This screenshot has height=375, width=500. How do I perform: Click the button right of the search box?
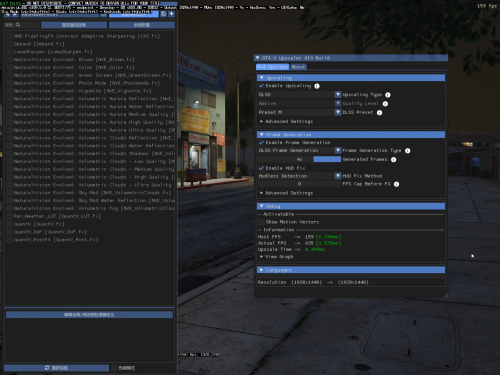coord(74,25)
